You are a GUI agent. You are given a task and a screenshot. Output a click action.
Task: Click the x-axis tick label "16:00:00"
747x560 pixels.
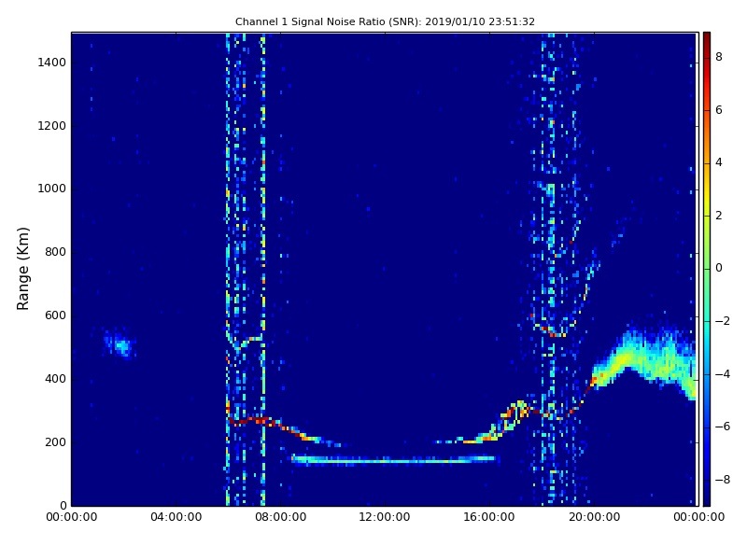pos(489,517)
